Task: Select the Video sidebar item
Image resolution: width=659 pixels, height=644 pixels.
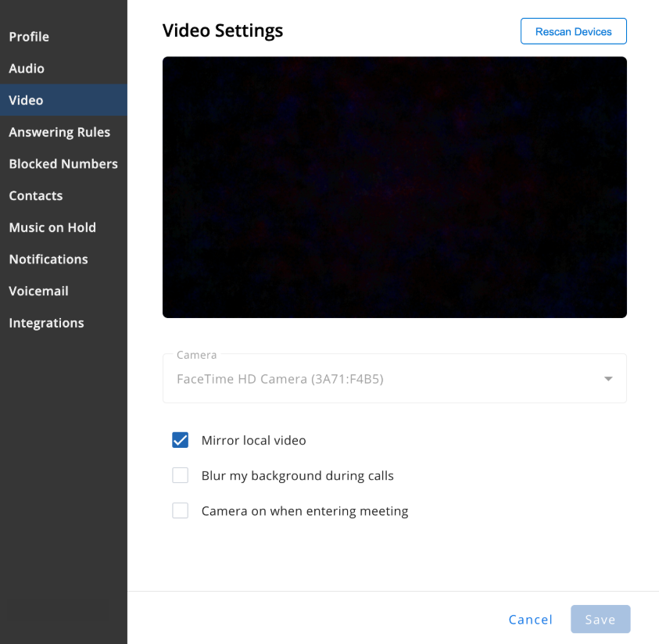Action: point(63,100)
